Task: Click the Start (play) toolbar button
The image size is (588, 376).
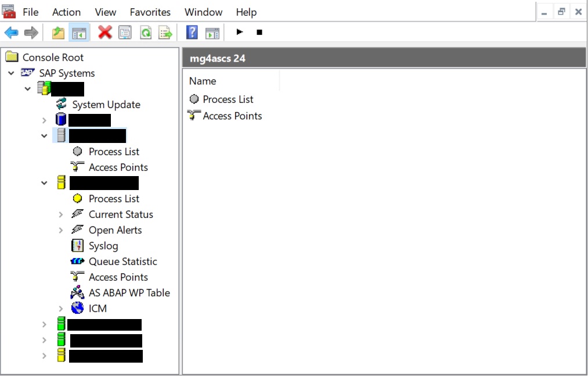Action: (240, 33)
